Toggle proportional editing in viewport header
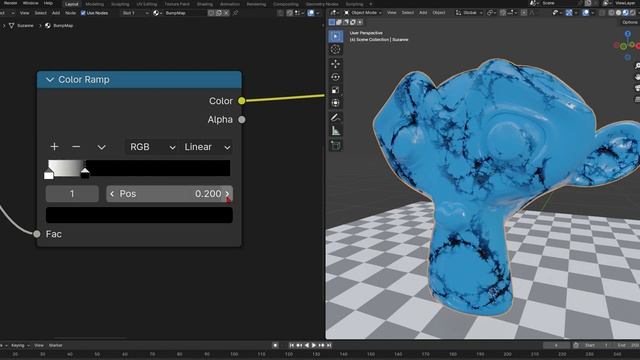The width and height of the screenshot is (640, 360). pos(524,13)
